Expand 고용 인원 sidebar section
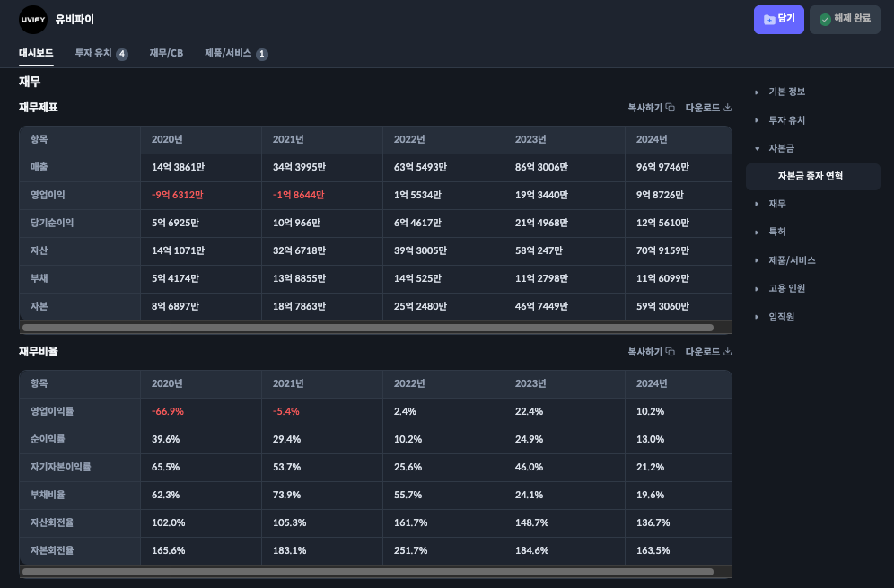 tap(786, 288)
